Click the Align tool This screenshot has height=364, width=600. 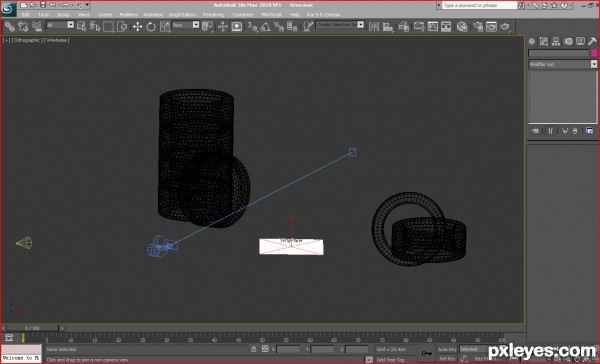pos(388,26)
